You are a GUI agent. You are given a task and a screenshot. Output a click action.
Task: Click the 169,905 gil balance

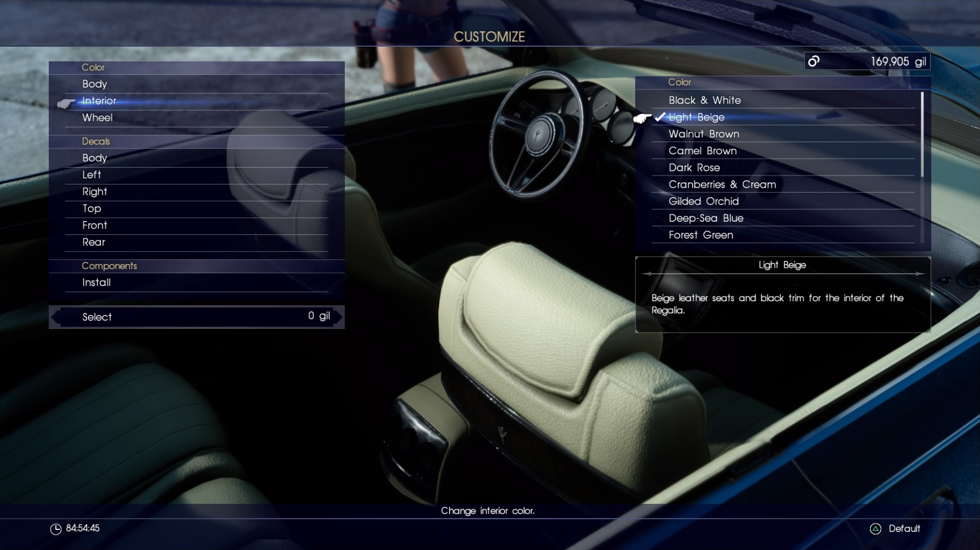coord(898,62)
